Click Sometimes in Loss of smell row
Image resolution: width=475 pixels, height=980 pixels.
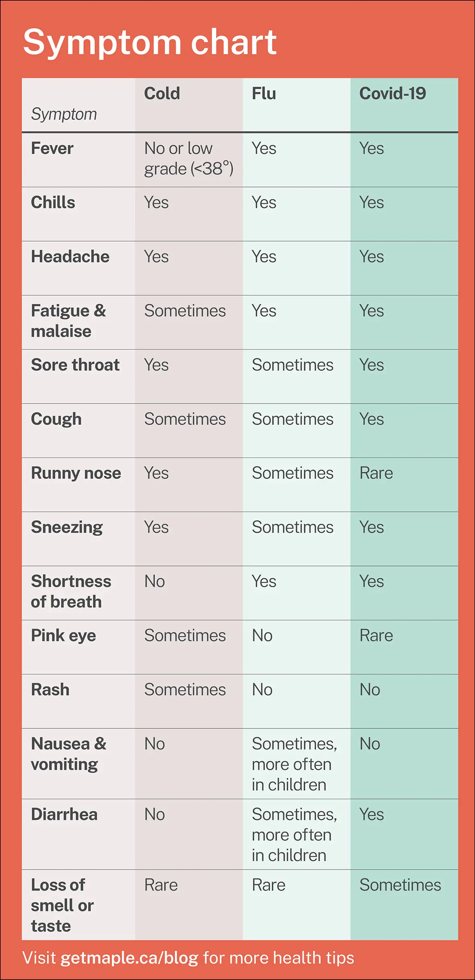tap(401, 885)
